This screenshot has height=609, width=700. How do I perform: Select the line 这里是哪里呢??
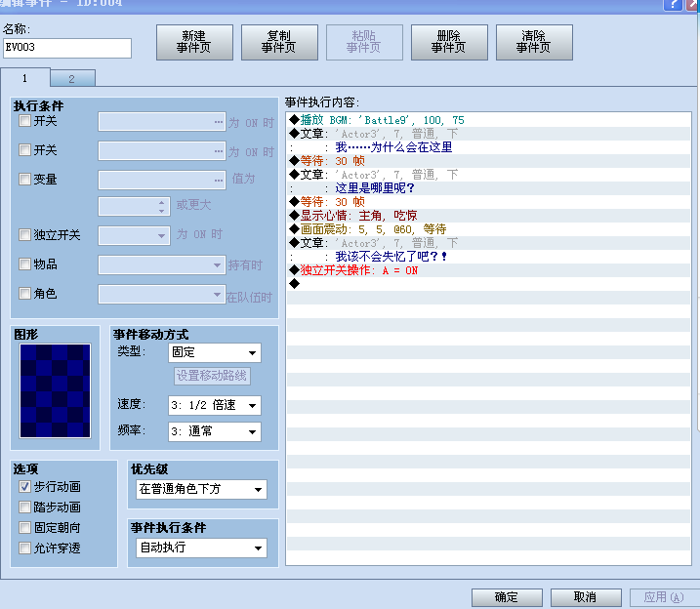click(x=488, y=188)
